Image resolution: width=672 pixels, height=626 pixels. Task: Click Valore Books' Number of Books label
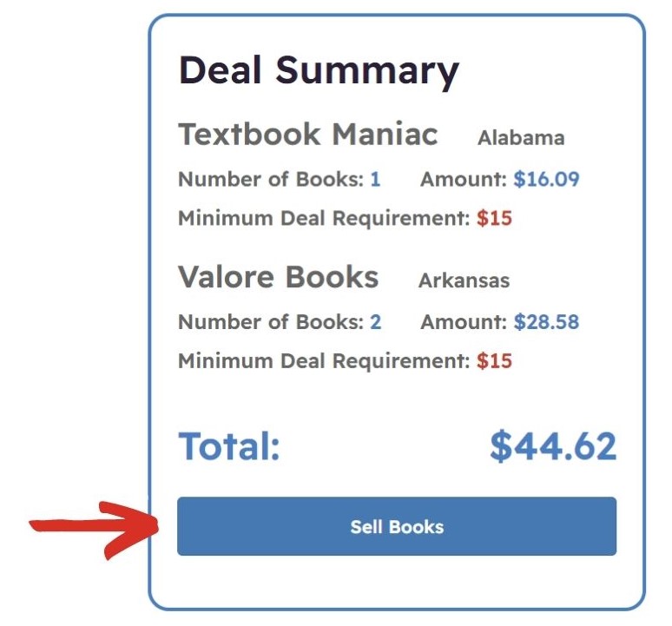tap(271, 322)
